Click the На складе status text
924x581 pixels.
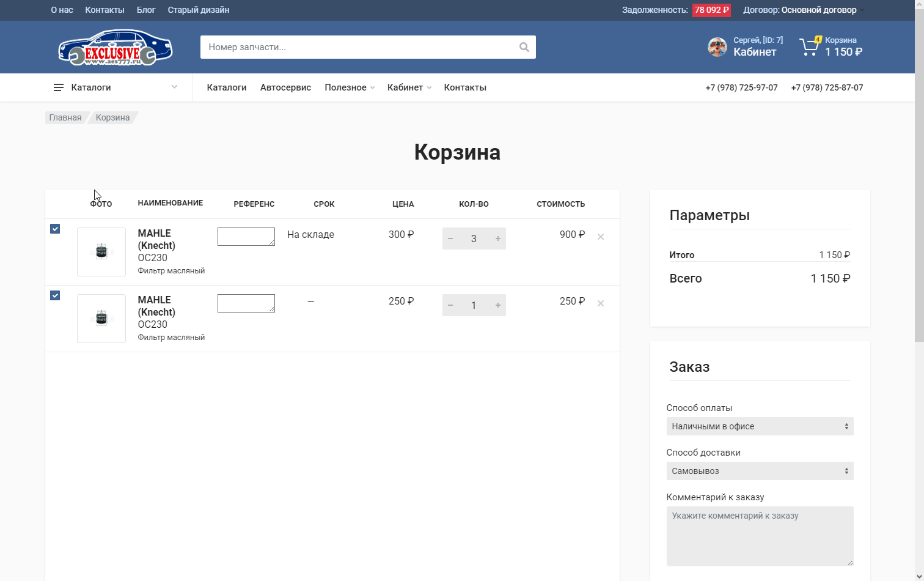click(310, 234)
